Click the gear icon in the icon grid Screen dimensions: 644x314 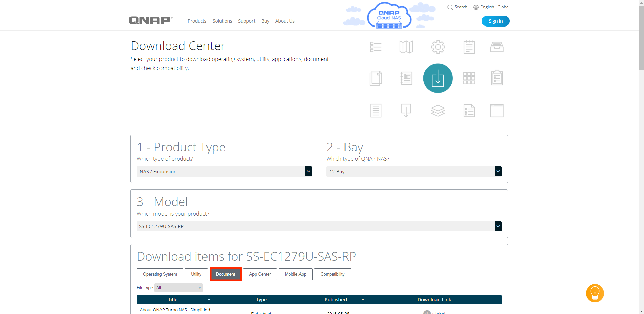pos(438,47)
